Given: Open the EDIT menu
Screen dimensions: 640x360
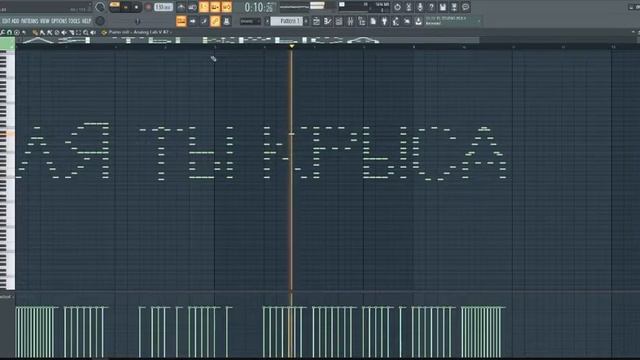Looking at the screenshot, I should pyautogui.click(x=6, y=21).
